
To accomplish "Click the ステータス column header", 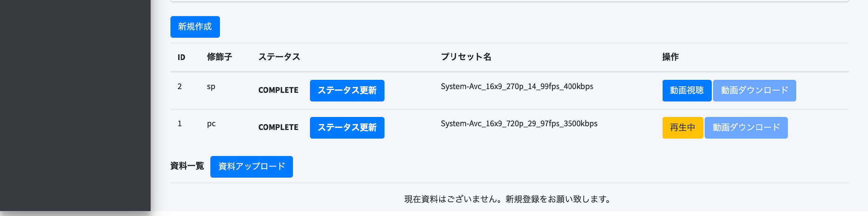I will pyautogui.click(x=279, y=57).
